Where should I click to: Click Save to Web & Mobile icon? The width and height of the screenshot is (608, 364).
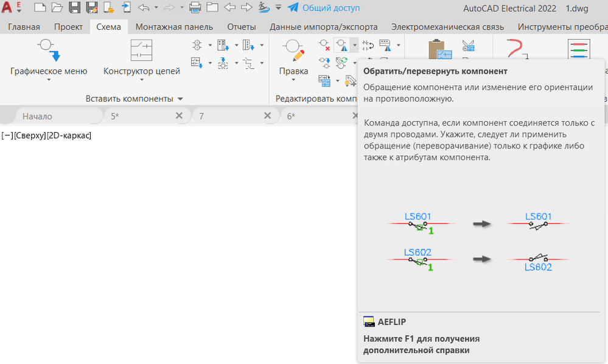point(126,7)
